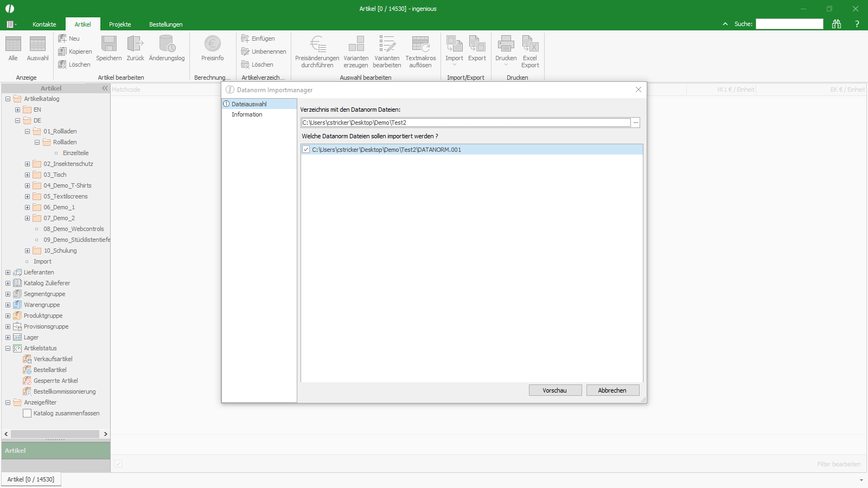Click the Vorschau button
The image size is (868, 488).
(x=555, y=390)
